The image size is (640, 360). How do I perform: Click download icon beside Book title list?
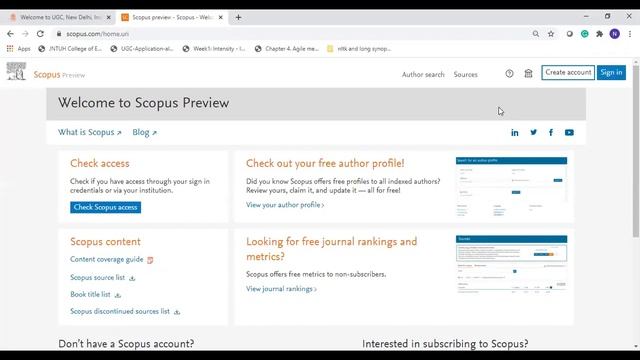118,295
